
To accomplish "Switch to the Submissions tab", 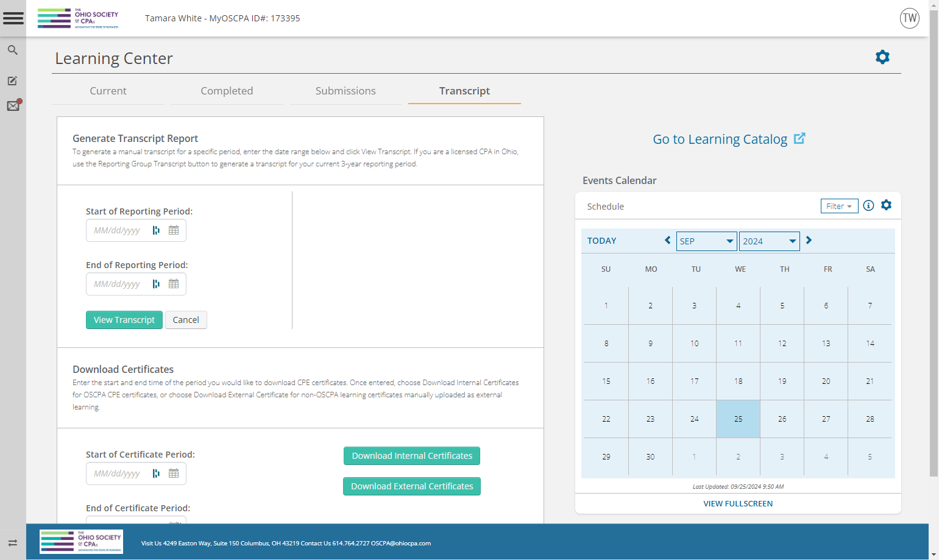I will [345, 91].
